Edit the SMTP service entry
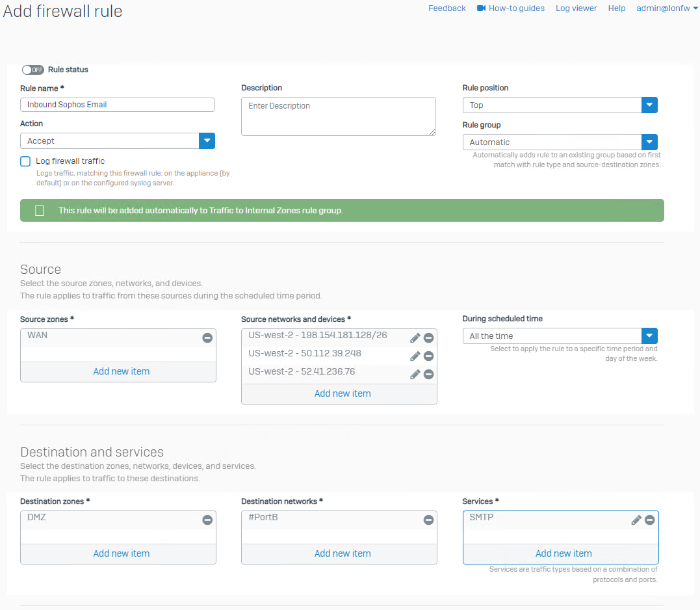This screenshot has width=700, height=610. (636, 520)
